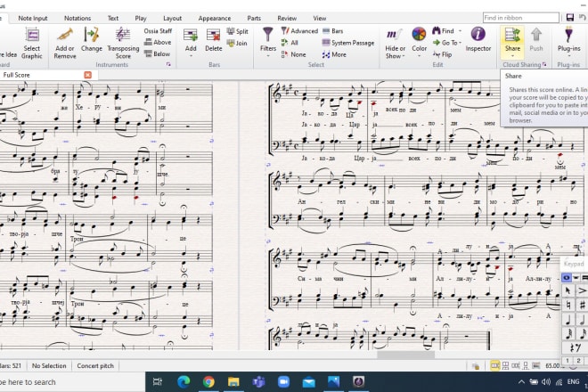
Task: Open the Notations ribbon tab
Action: 78,18
